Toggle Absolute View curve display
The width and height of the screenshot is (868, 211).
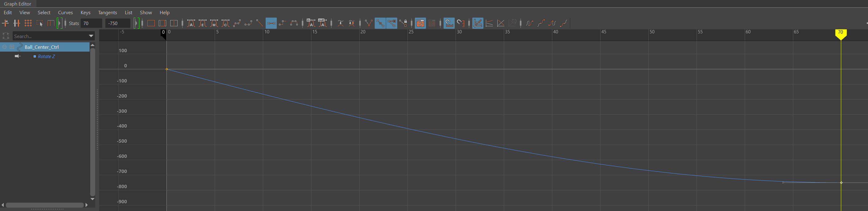(x=478, y=23)
